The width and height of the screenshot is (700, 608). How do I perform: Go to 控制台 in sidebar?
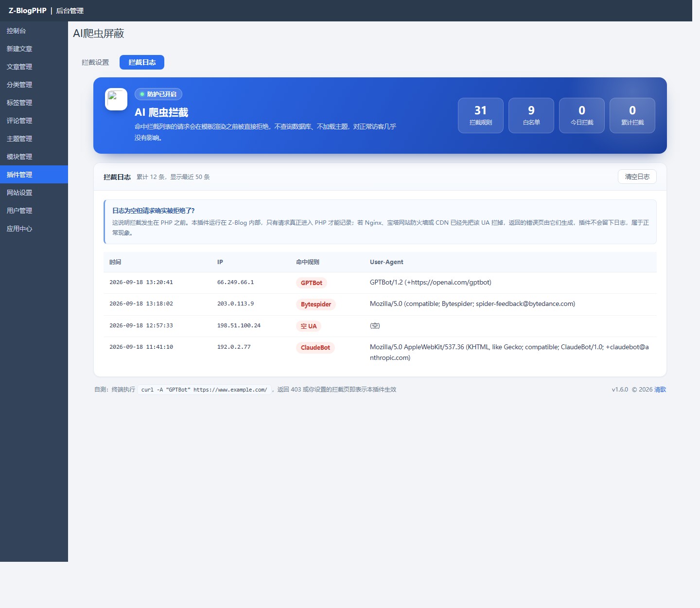pyautogui.click(x=34, y=31)
